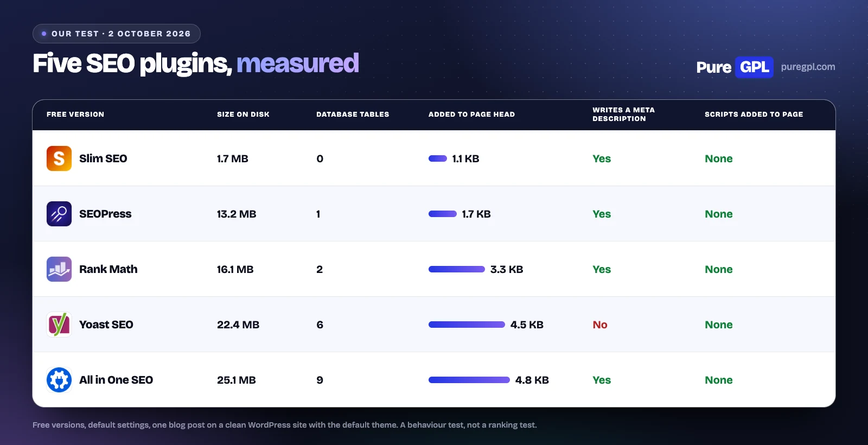The width and height of the screenshot is (868, 445).
Task: Click the '4.8 KB' page head value
Action: (532, 380)
